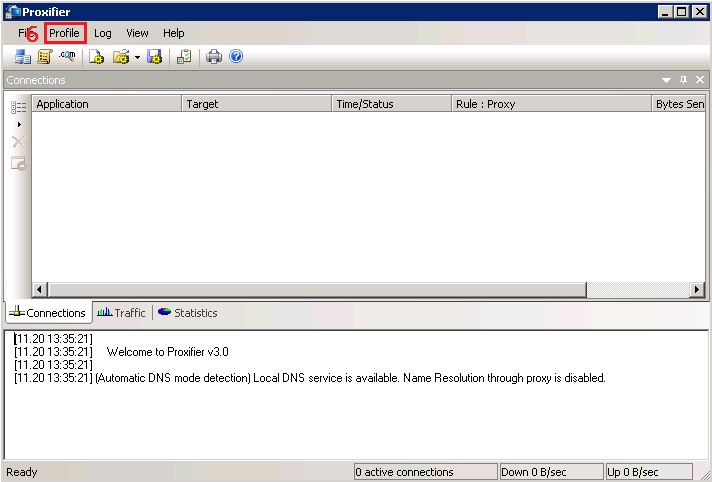
Task: Open profile folder toolbar icon
Action: [x=122, y=57]
